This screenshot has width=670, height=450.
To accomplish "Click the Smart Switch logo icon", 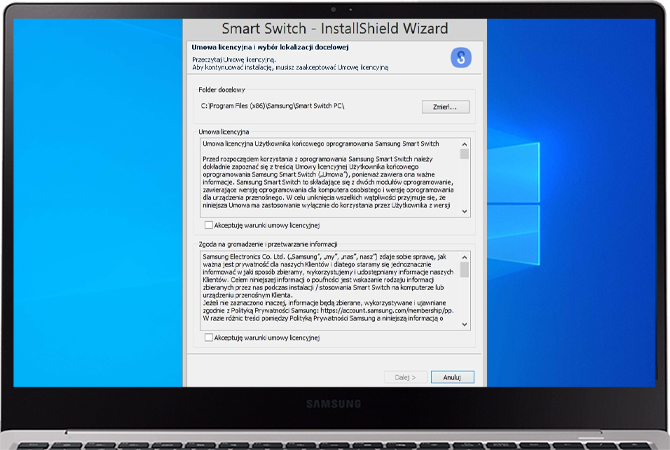I will (461, 57).
